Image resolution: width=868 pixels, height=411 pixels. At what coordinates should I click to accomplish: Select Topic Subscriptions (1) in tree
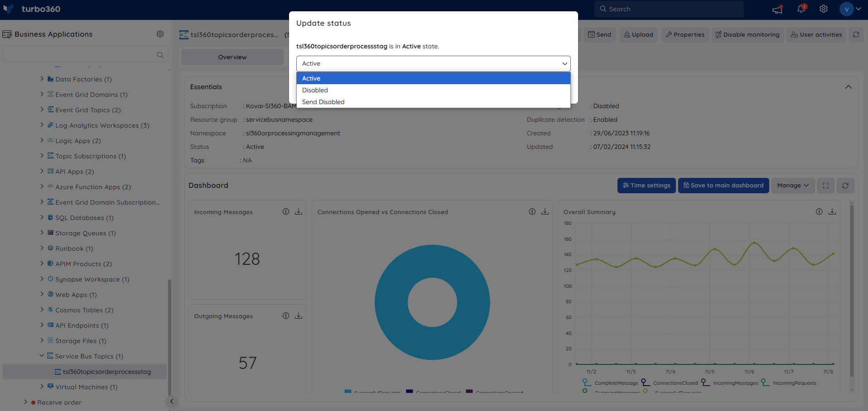91,156
